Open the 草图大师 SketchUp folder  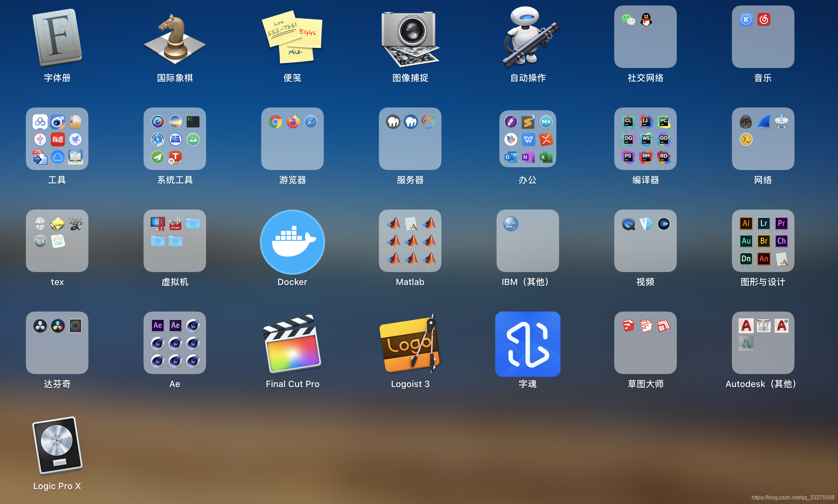tap(645, 343)
